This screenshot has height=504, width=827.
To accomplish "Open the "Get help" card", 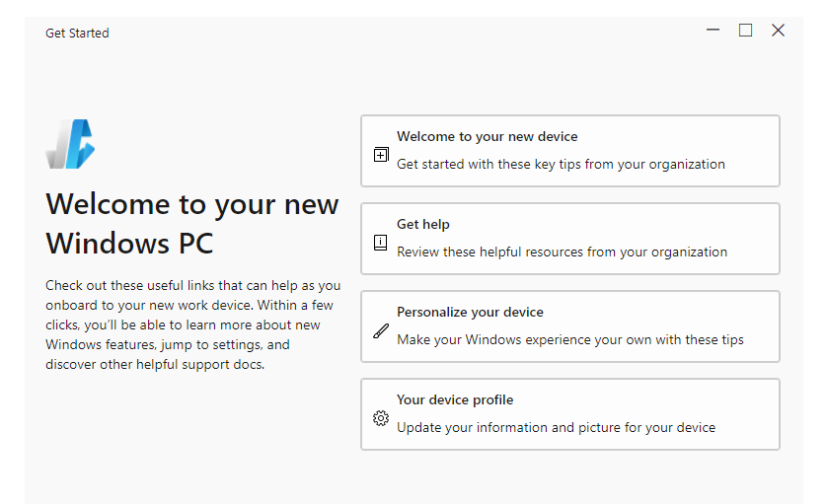I will click(569, 239).
